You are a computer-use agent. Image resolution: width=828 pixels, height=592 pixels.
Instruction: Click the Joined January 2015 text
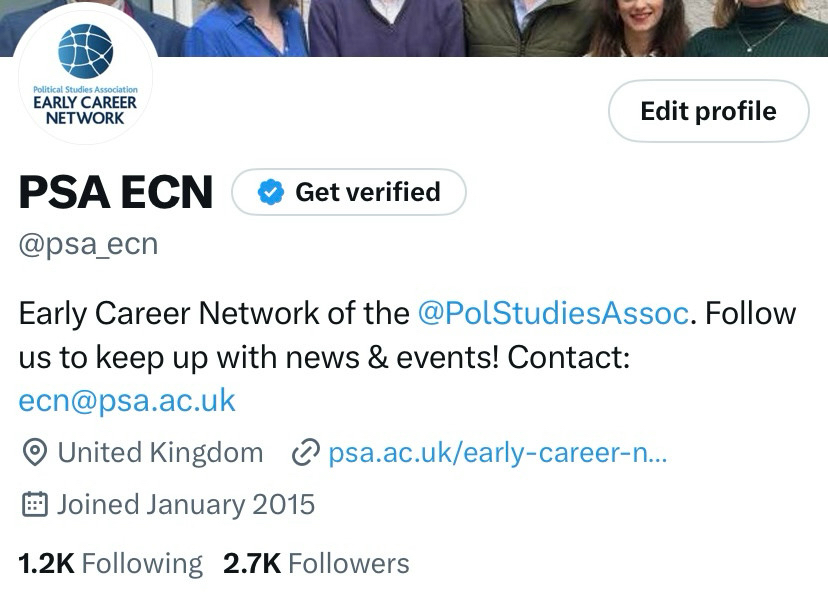(186, 504)
